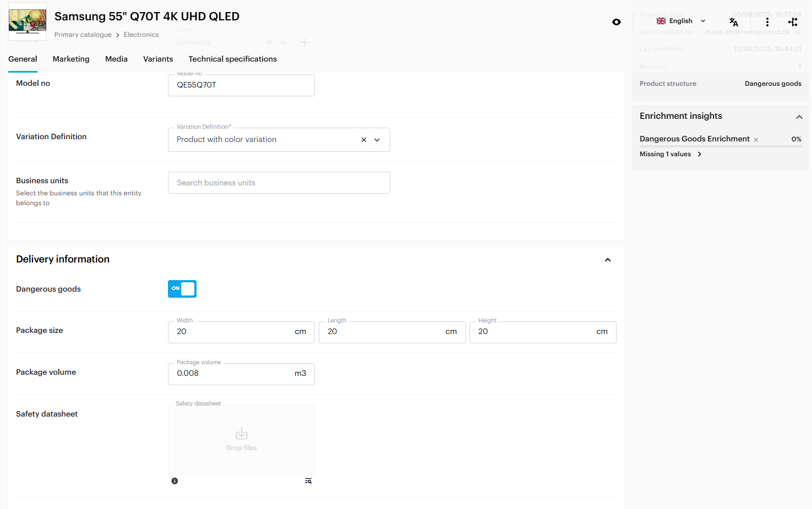Click the Electronics breadcrumb link
Image resolution: width=812 pixels, height=509 pixels.
(141, 35)
